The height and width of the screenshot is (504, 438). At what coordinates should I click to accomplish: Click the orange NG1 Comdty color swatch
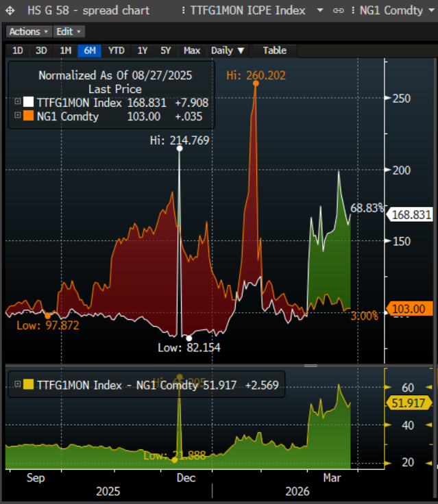(x=28, y=116)
